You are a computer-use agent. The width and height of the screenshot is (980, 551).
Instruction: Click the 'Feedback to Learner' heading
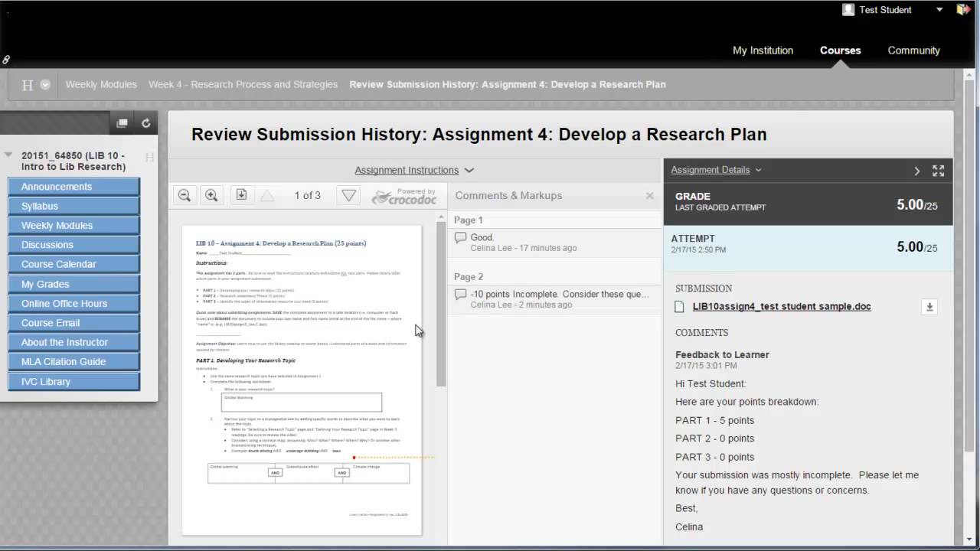click(x=722, y=355)
